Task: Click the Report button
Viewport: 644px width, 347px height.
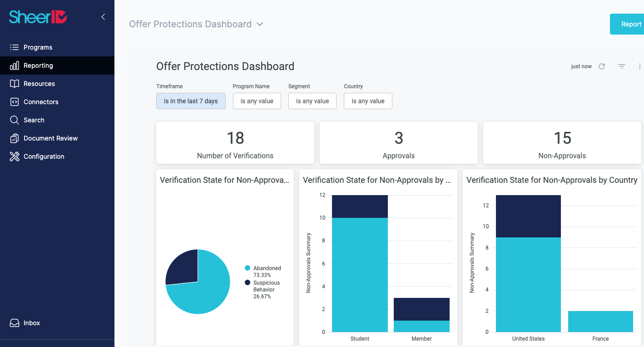Action: click(627, 24)
